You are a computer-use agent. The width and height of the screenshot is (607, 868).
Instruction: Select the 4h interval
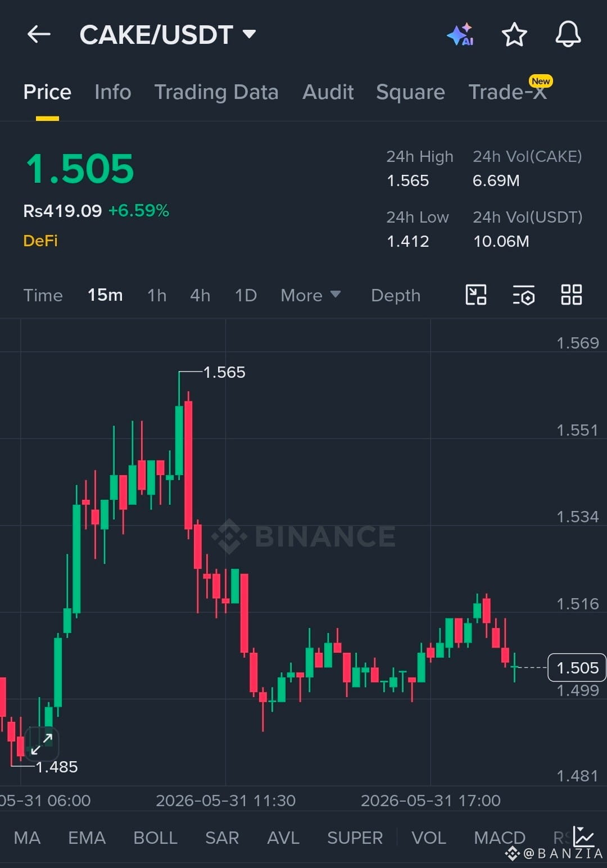(x=200, y=295)
